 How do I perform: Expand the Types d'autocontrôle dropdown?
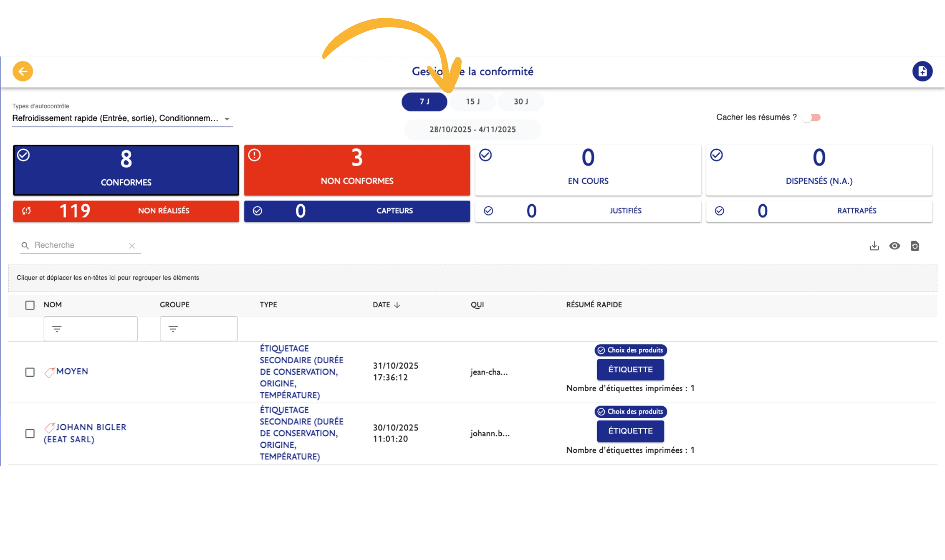(227, 119)
